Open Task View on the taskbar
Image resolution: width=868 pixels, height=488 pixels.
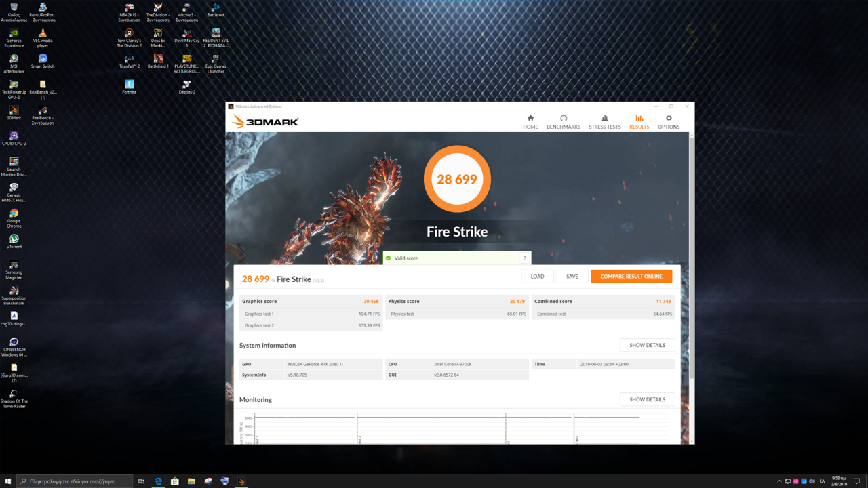tap(141, 481)
